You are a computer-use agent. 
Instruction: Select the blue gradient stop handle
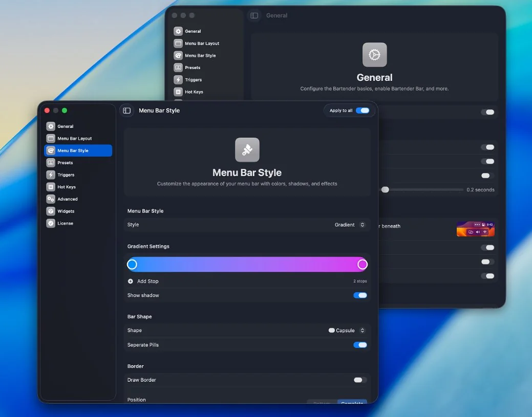pyautogui.click(x=132, y=265)
